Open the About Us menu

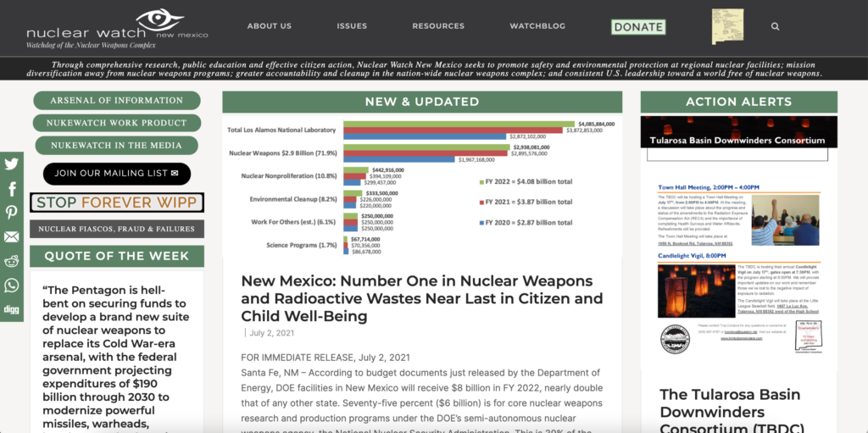pyautogui.click(x=269, y=26)
